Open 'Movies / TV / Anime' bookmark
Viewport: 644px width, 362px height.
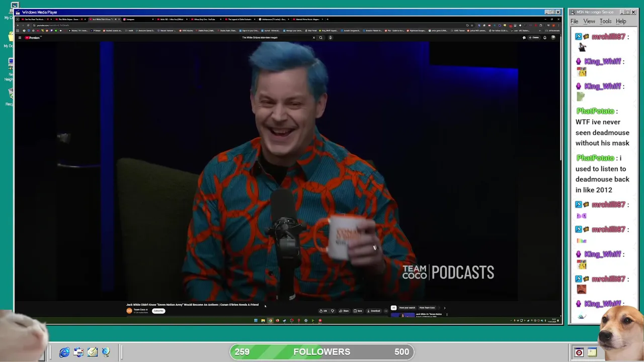coord(79,31)
